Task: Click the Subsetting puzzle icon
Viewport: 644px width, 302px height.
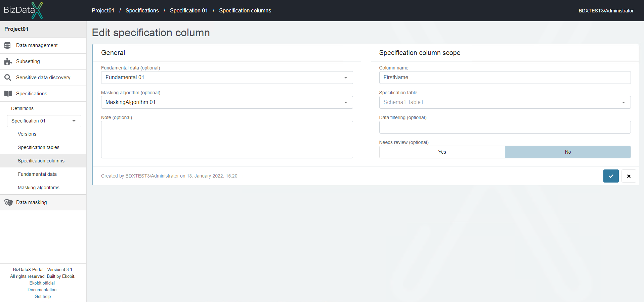Action: 8,61
